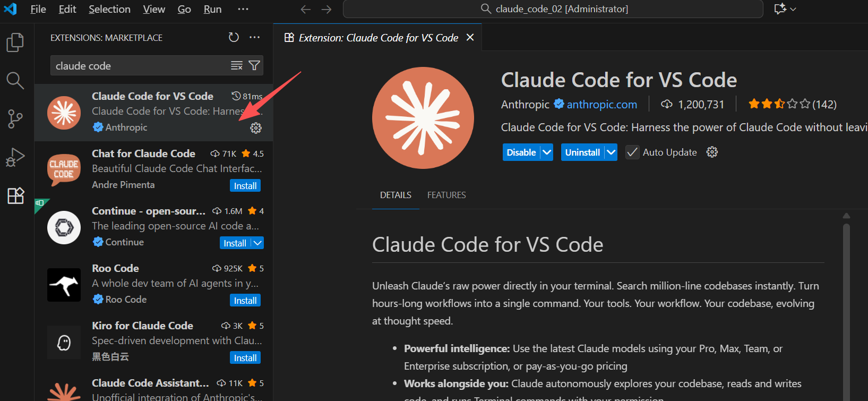Click the Uninstall button

coord(582,152)
